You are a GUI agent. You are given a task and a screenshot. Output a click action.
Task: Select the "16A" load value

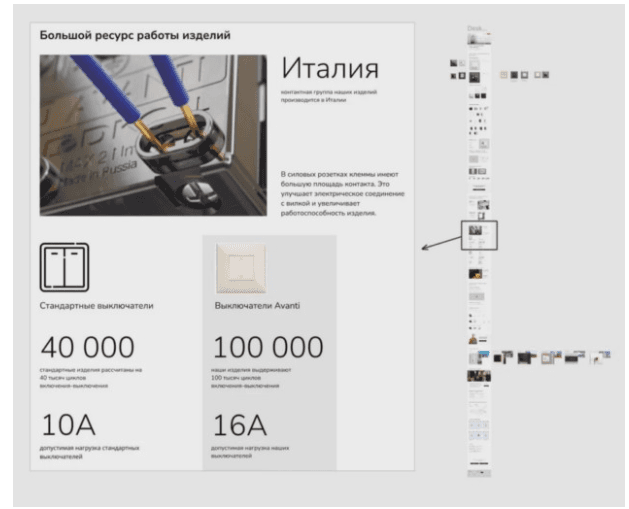point(239,425)
